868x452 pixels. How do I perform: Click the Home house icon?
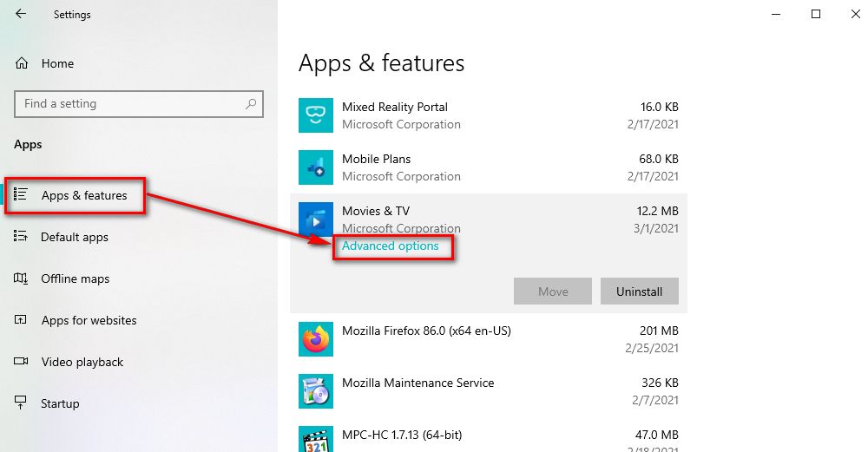click(22, 63)
